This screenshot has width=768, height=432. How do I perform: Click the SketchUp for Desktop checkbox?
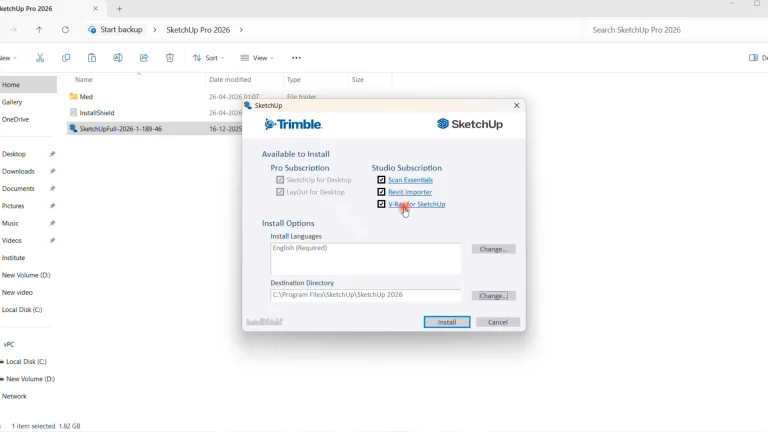pyautogui.click(x=280, y=180)
